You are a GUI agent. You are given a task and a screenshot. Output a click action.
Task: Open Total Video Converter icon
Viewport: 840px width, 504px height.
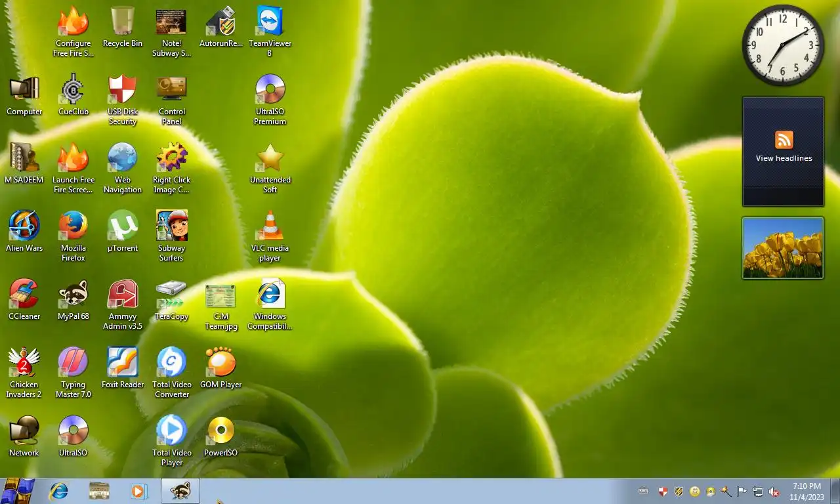point(171,373)
